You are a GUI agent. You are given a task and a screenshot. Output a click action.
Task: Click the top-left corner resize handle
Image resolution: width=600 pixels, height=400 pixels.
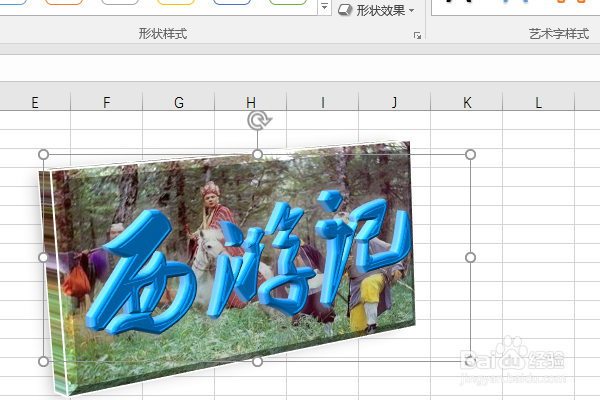[44, 154]
